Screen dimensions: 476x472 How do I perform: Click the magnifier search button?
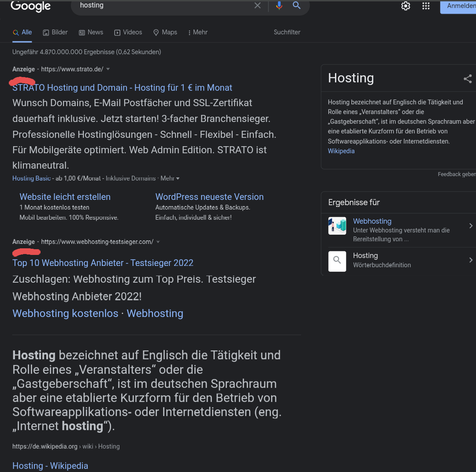(297, 5)
